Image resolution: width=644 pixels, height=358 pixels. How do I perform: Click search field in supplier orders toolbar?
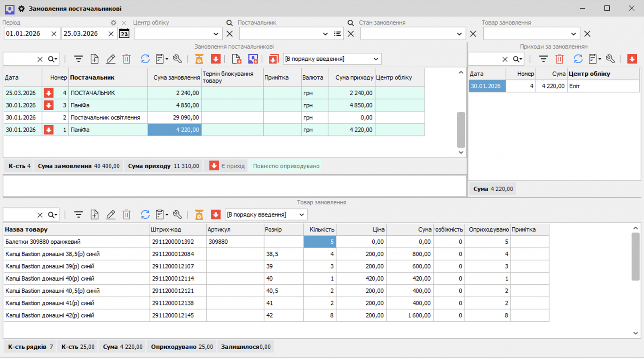(x=19, y=59)
